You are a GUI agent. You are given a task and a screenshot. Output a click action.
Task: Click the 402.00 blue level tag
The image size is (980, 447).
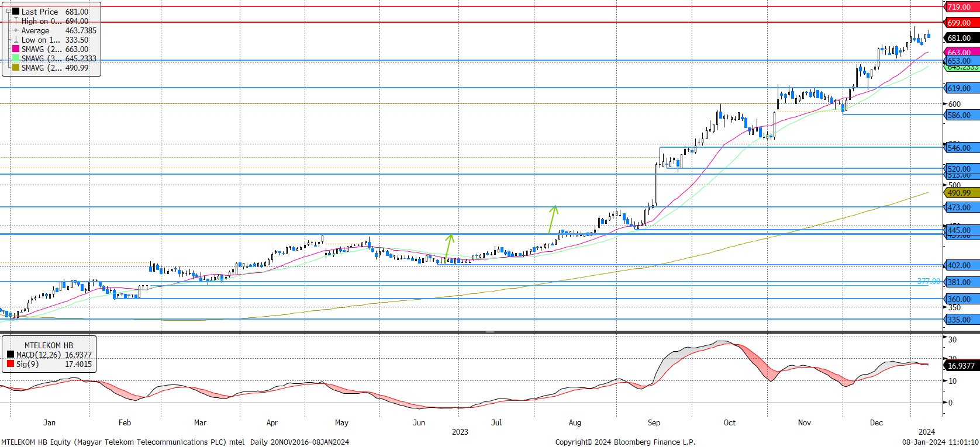click(x=961, y=265)
